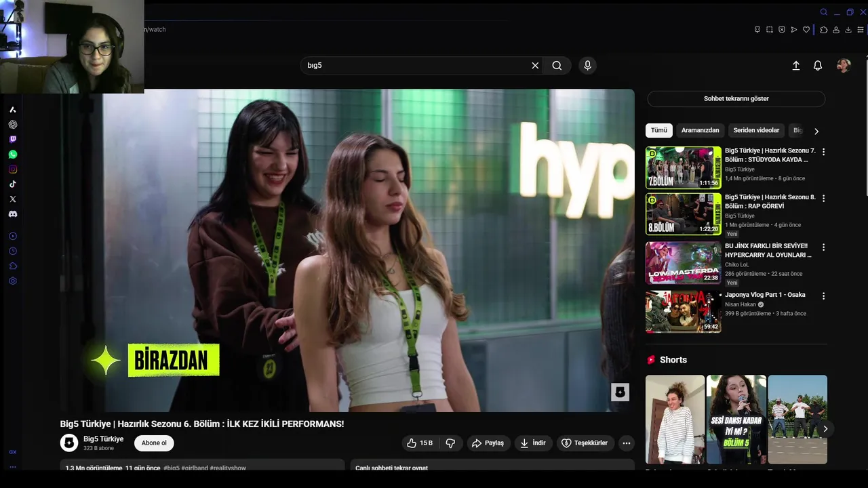This screenshot has width=868, height=488.
Task: Open X (Twitter) sidebar panel
Action: click(12, 199)
